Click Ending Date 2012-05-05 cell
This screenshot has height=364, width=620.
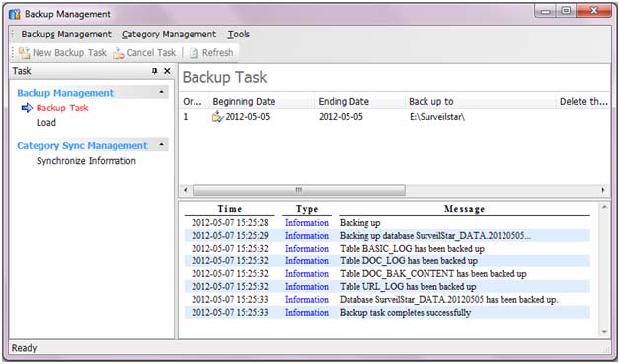[341, 117]
